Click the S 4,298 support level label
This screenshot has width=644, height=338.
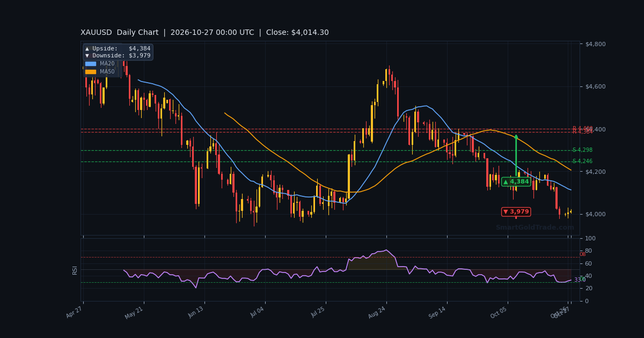point(582,150)
